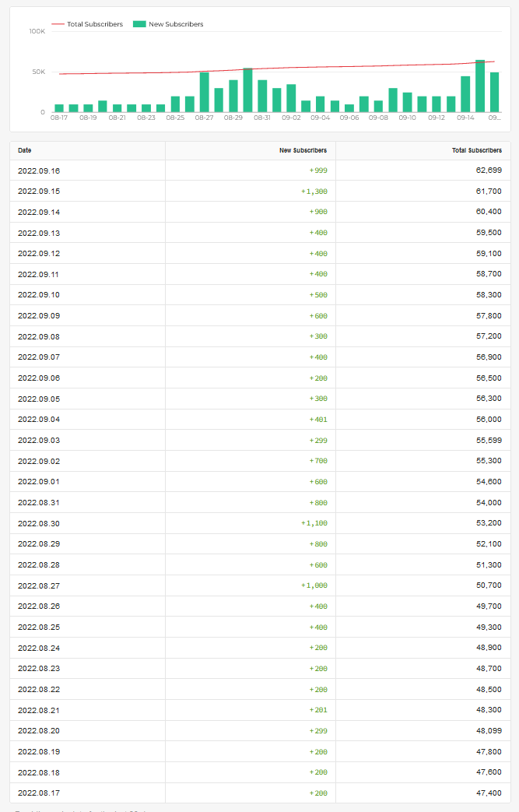Click the 100K y-axis label
The width and height of the screenshot is (519, 812).
[37, 31]
